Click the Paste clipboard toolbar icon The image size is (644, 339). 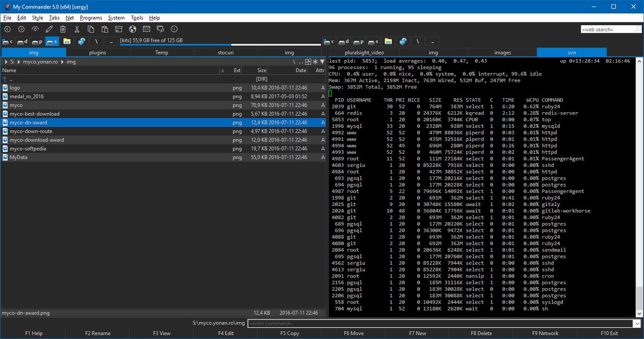pyautogui.click(x=104, y=29)
